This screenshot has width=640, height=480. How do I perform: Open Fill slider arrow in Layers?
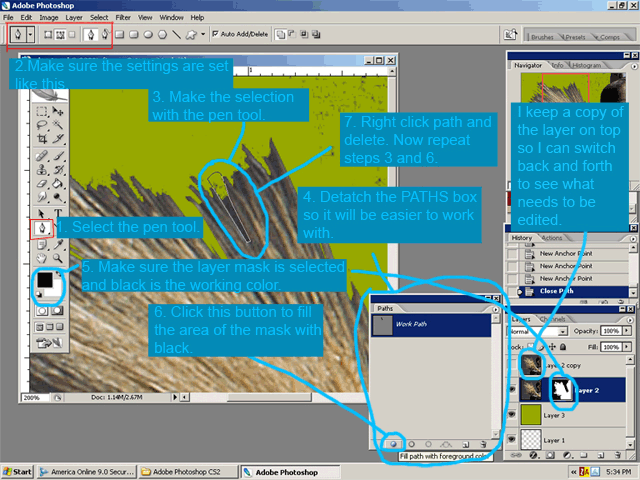tap(627, 347)
